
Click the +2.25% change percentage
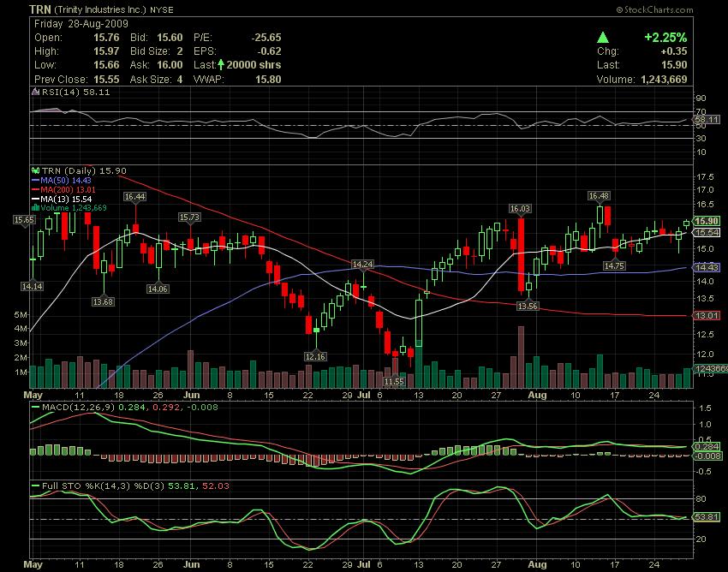click(x=665, y=38)
